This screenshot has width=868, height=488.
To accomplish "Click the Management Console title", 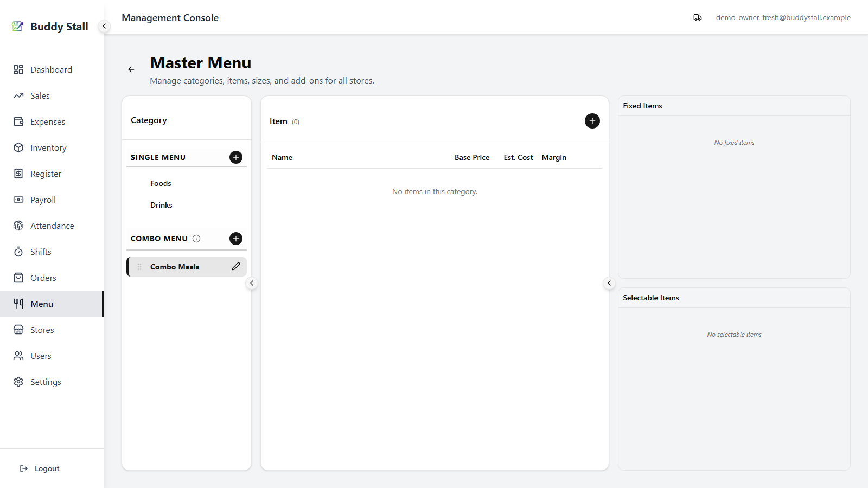I will (170, 18).
